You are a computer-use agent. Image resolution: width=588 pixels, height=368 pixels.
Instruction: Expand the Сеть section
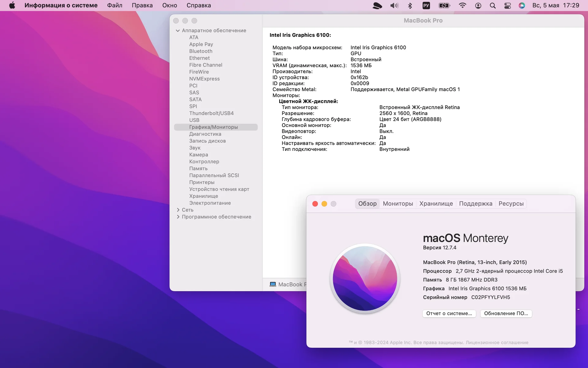(178, 210)
